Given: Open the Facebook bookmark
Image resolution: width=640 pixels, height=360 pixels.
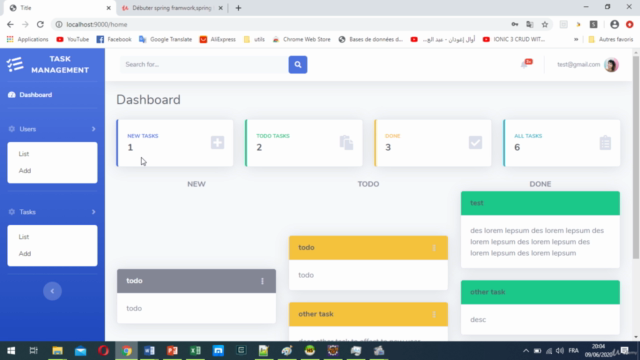Looking at the screenshot, I should tap(114, 39).
